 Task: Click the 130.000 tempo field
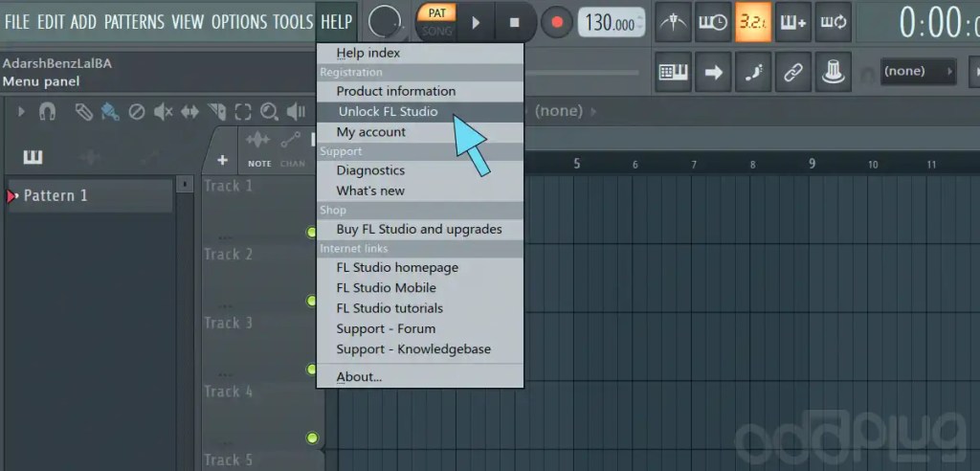click(611, 23)
